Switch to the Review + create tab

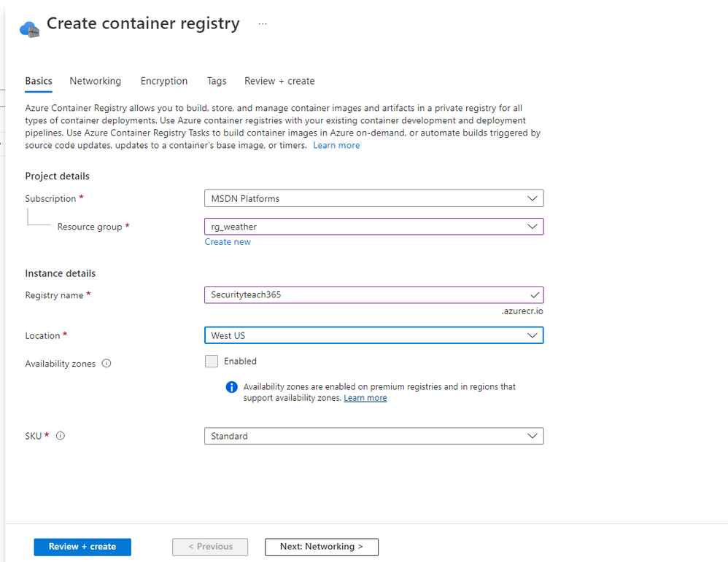tap(279, 81)
